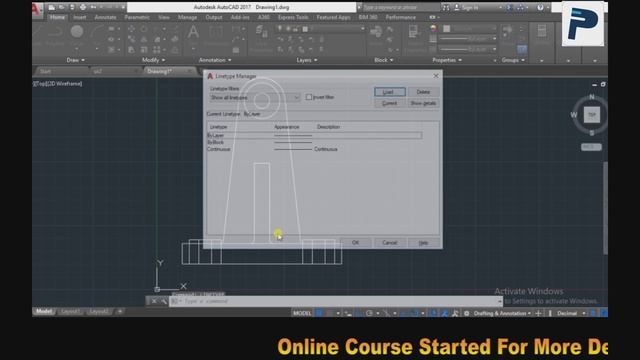Click the Utilities panel icon
The height and width of the screenshot is (360, 640).
[542, 32]
